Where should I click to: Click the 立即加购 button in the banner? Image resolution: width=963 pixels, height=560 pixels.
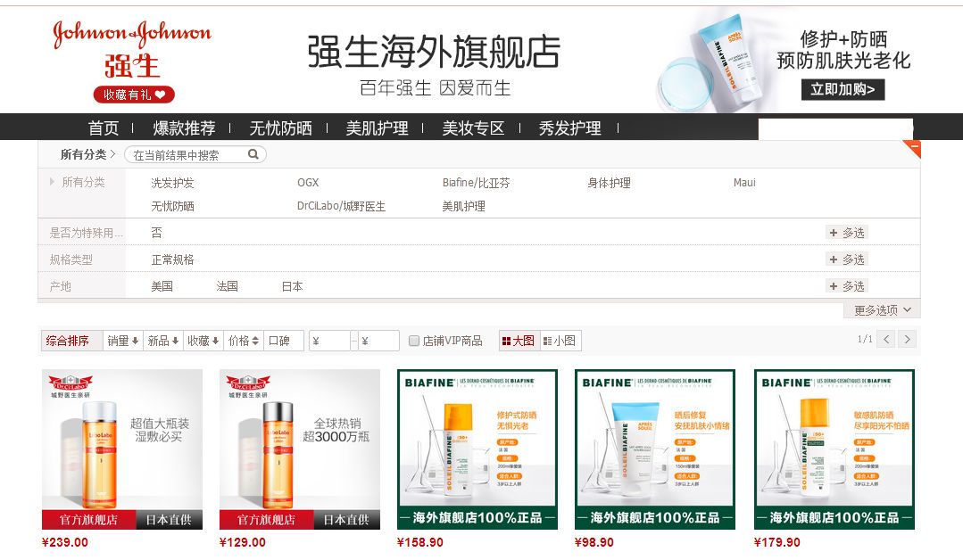point(843,89)
